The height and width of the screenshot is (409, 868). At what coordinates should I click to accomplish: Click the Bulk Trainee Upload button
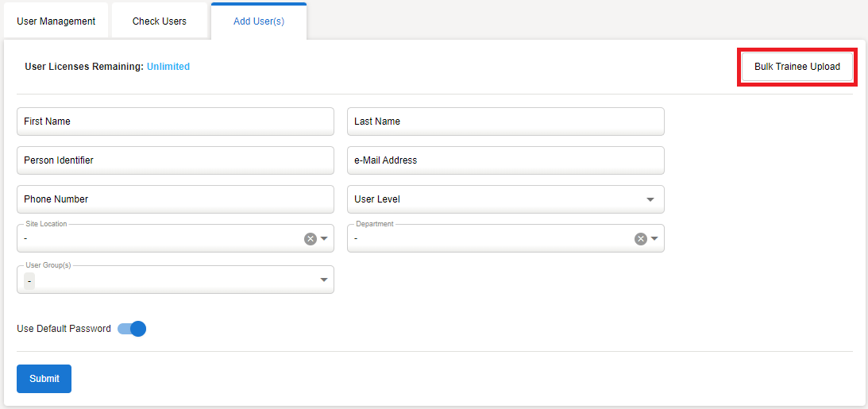click(797, 67)
